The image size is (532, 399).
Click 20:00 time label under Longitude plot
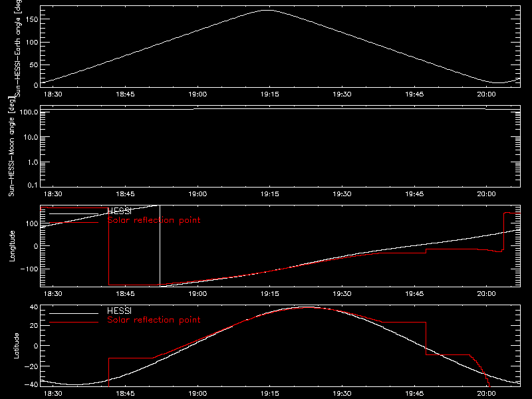[x=487, y=294]
